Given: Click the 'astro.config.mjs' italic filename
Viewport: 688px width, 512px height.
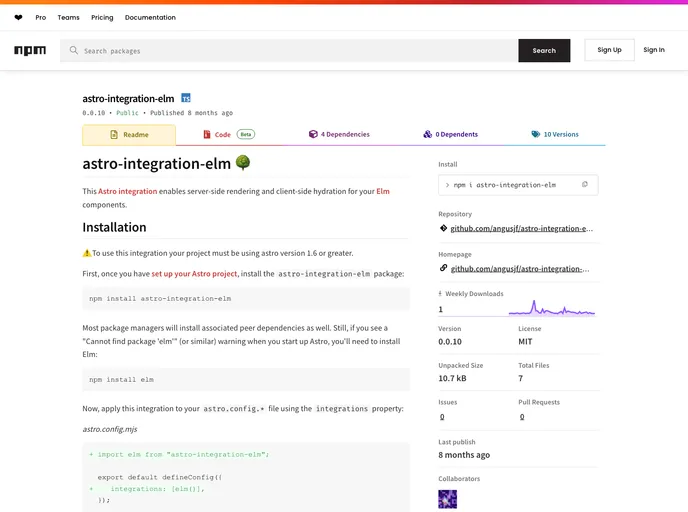Looking at the screenshot, I should 110,429.
